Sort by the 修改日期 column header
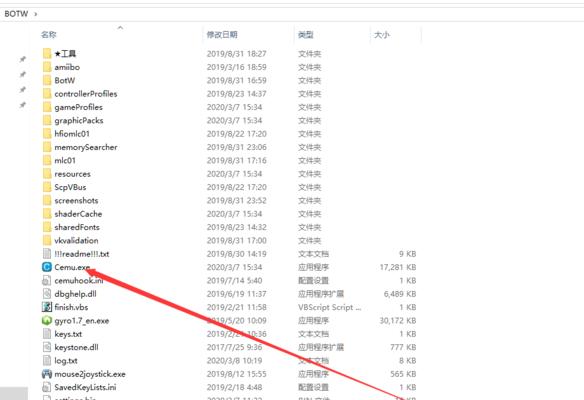 tap(222, 35)
